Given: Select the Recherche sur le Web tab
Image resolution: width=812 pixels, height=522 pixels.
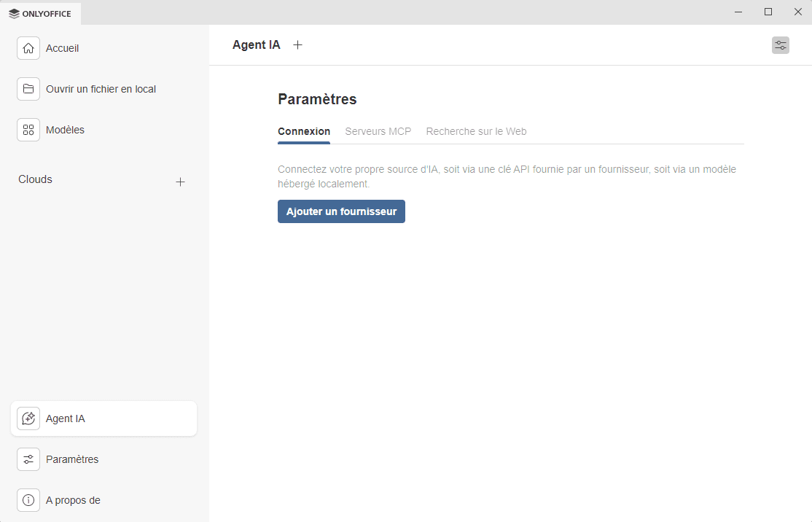Looking at the screenshot, I should pos(476,132).
